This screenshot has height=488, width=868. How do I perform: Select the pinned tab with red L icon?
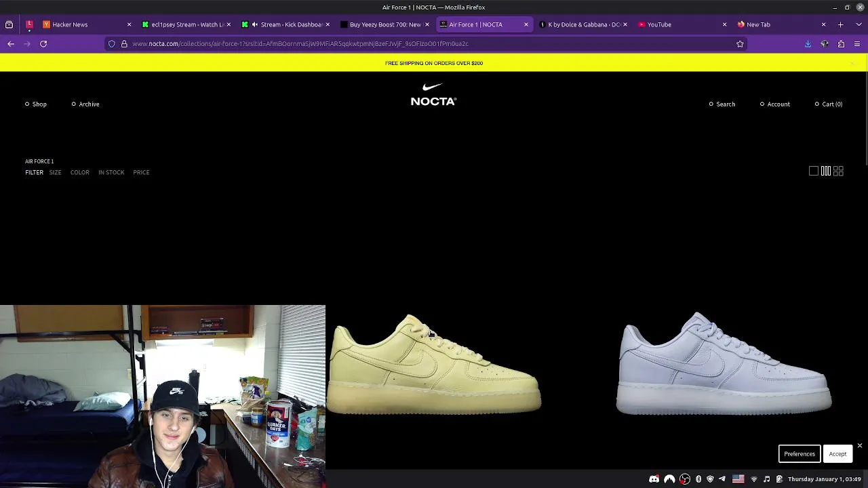tap(29, 24)
